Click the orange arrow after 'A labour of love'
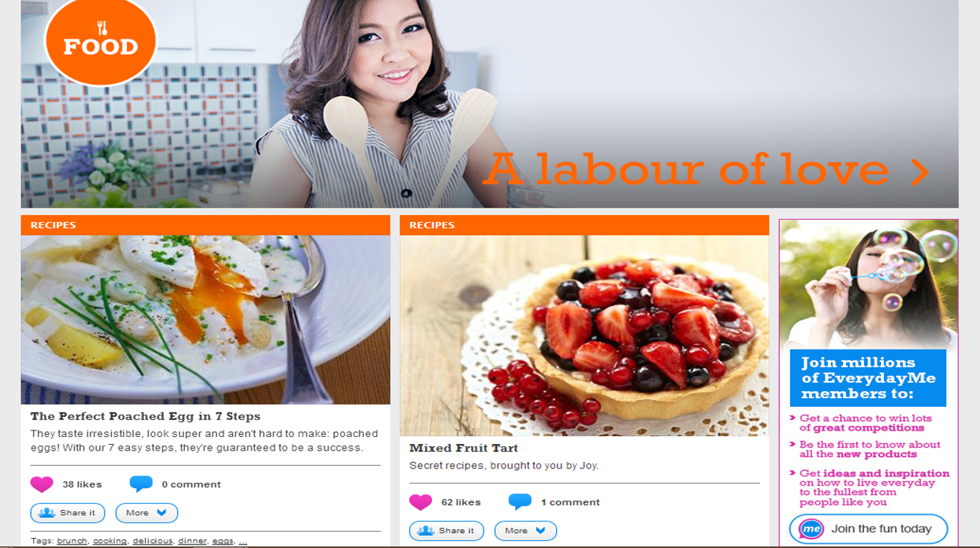Image resolution: width=980 pixels, height=548 pixels. click(920, 172)
